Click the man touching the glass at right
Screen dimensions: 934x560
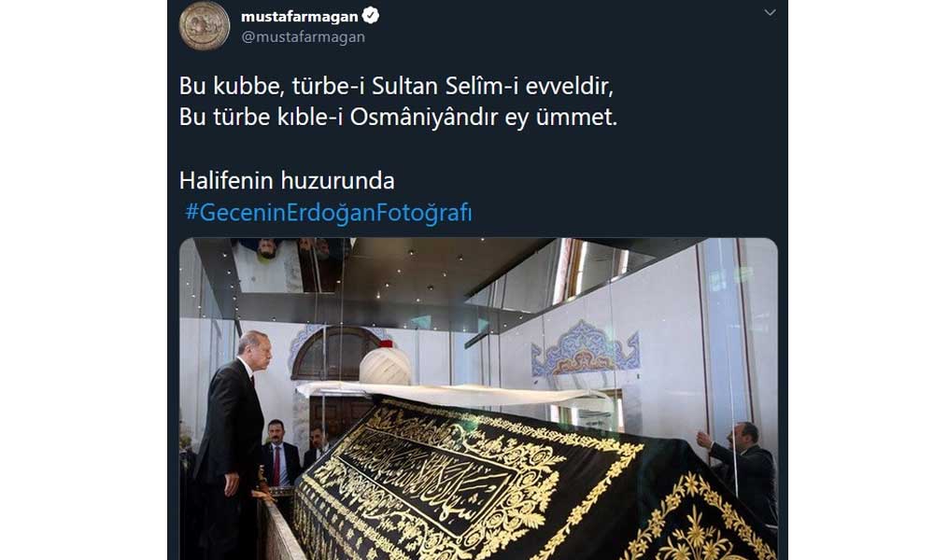pos(741,469)
